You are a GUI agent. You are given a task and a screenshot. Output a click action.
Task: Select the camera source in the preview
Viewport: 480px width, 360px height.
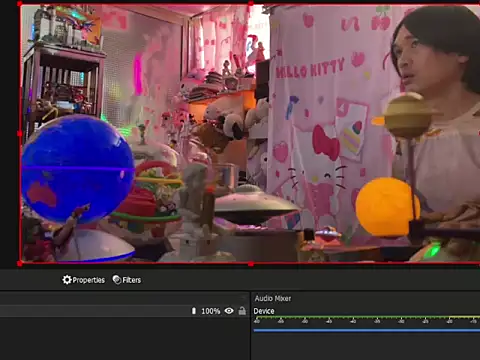[250, 133]
